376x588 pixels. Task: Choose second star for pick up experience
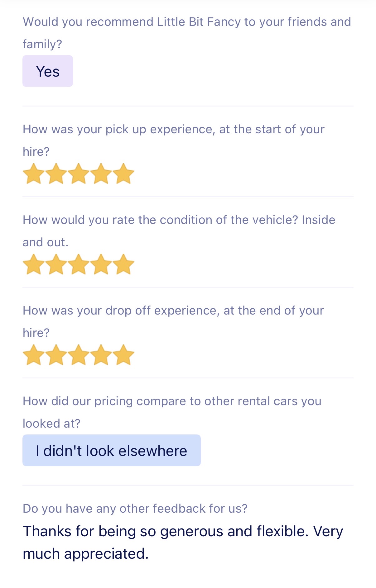pyautogui.click(x=56, y=174)
